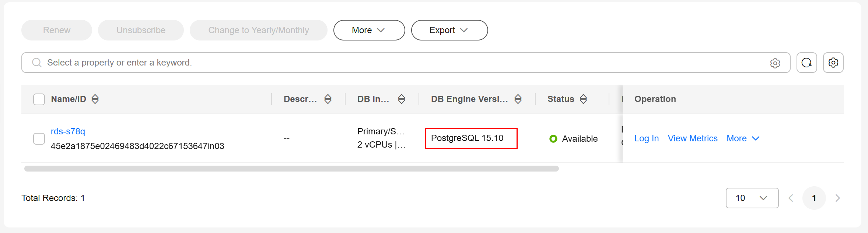Image resolution: width=868 pixels, height=233 pixels.
Task: Expand More in the Operation column
Action: pyautogui.click(x=743, y=138)
